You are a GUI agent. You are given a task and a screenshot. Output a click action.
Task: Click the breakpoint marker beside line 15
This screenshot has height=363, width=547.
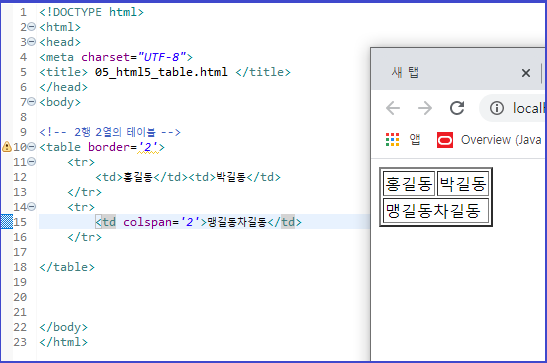pos(7,222)
